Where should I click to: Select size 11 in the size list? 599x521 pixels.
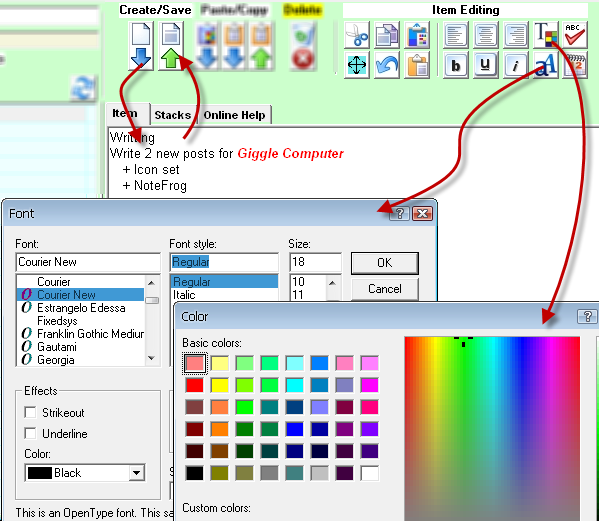click(x=308, y=295)
